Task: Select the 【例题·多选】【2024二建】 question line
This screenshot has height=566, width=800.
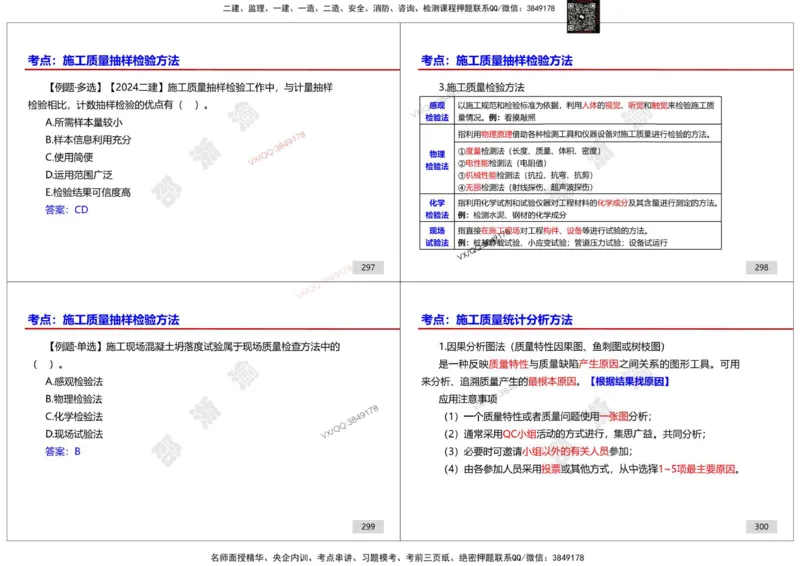Action: pyautogui.click(x=189, y=88)
